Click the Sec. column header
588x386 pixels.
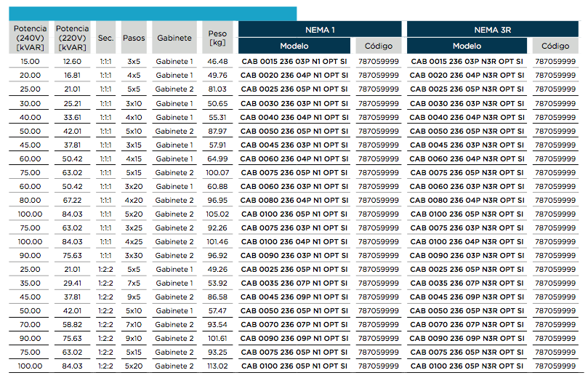coord(105,38)
